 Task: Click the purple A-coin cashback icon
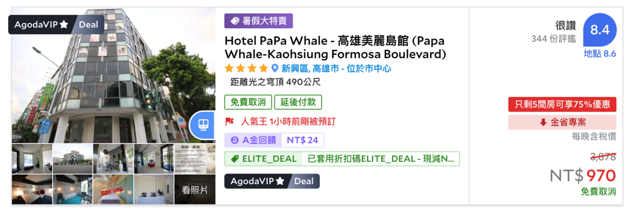click(234, 140)
